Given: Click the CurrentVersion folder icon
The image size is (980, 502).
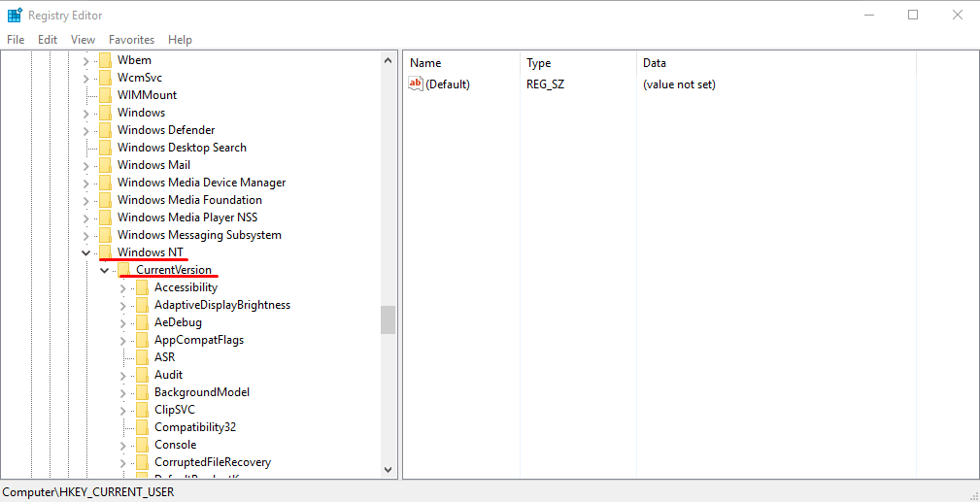Looking at the screenshot, I should (x=123, y=270).
